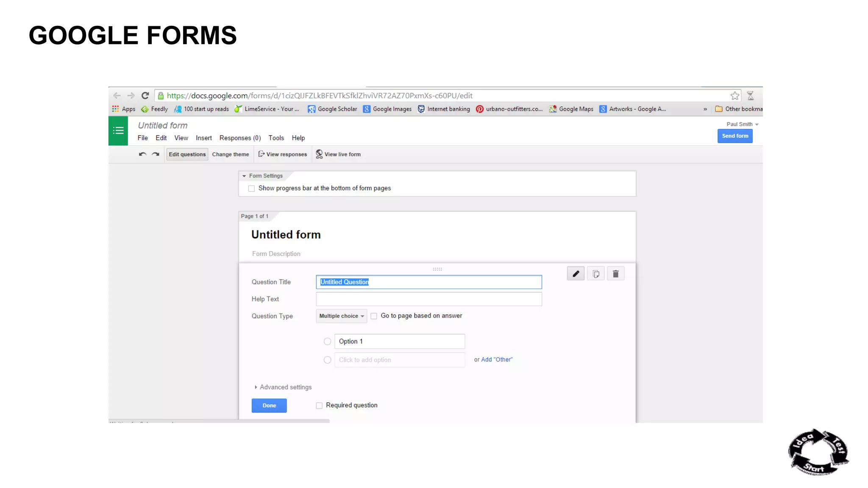868x488 pixels.
Task: Click the Form Description placeholder text
Action: pyautogui.click(x=276, y=254)
